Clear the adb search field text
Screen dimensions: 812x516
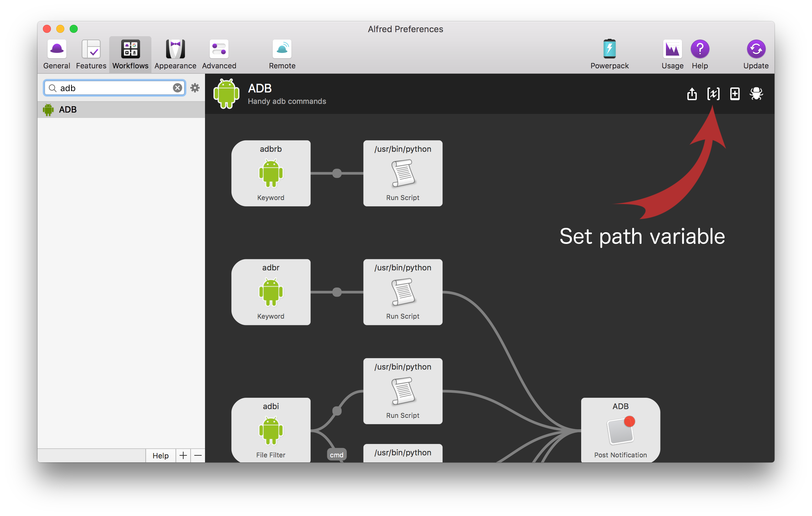point(177,88)
